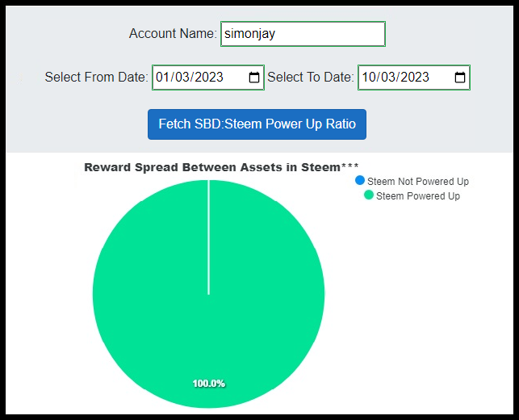Click Fetch SBD:Steem Power Up Ratio button
519x420 pixels.
tap(257, 124)
